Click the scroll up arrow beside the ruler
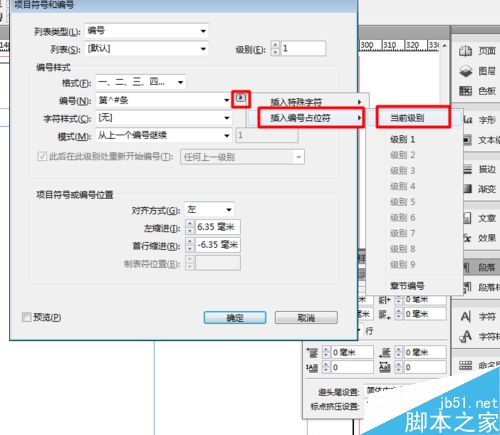 [x=445, y=45]
